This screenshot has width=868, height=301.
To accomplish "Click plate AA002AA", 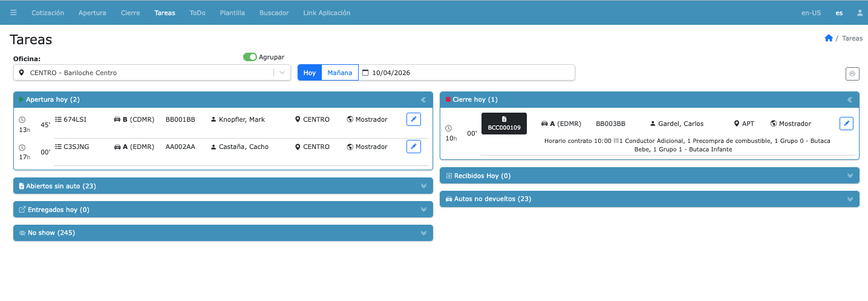I will (180, 147).
